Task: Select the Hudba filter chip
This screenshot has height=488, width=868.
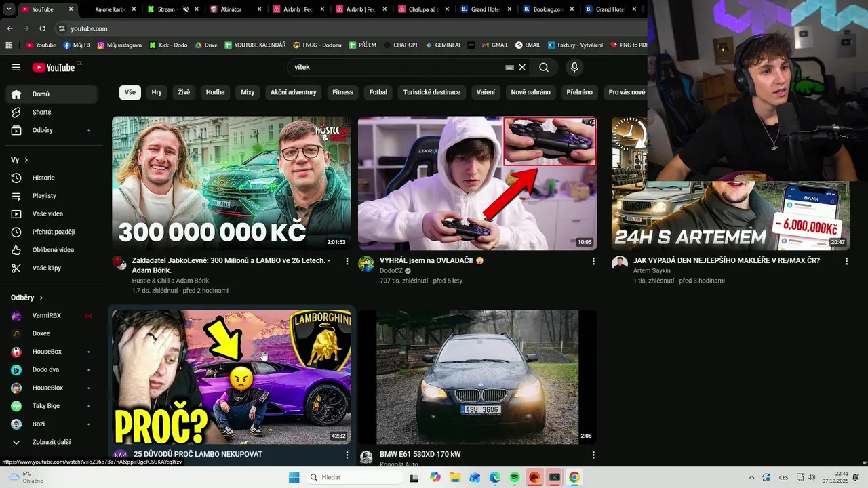Action: (215, 92)
